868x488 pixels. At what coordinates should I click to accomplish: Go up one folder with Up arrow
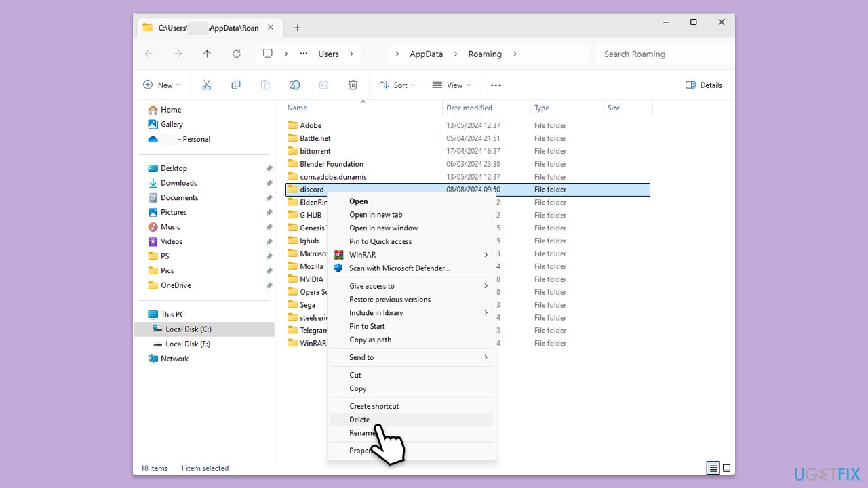pos(207,54)
